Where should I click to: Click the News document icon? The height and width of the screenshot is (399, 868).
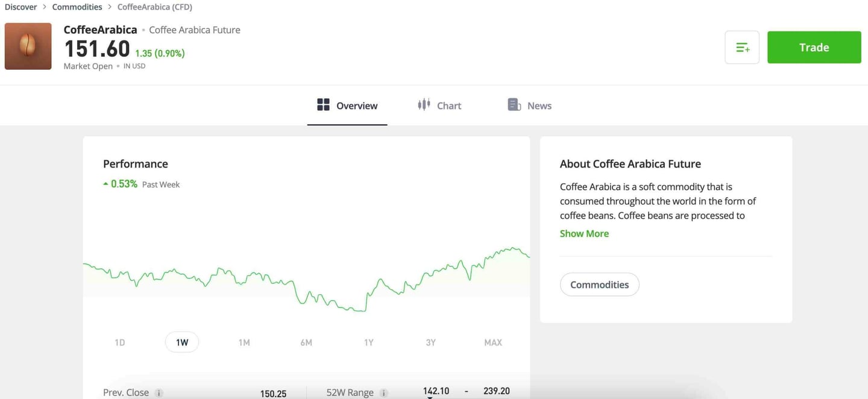[514, 105]
